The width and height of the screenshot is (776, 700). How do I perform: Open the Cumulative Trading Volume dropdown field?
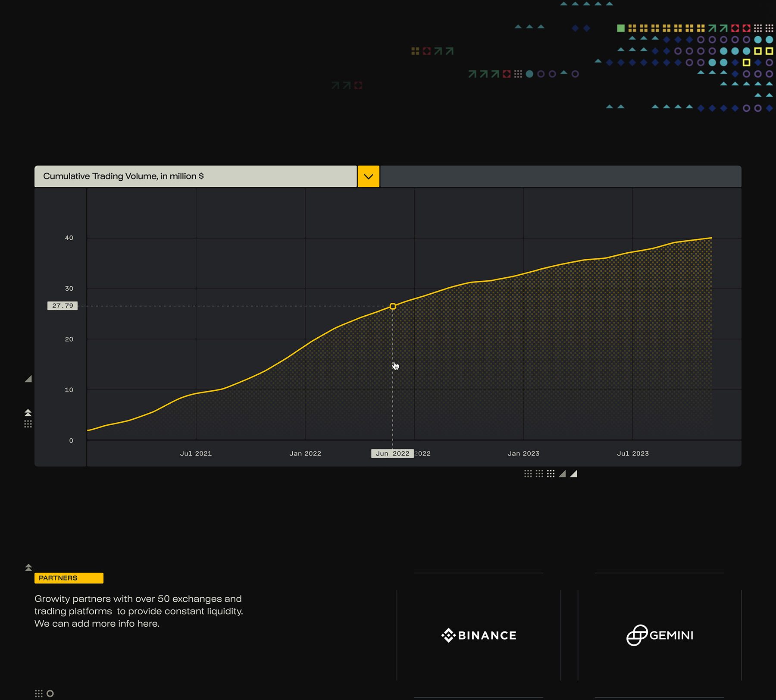(x=195, y=176)
